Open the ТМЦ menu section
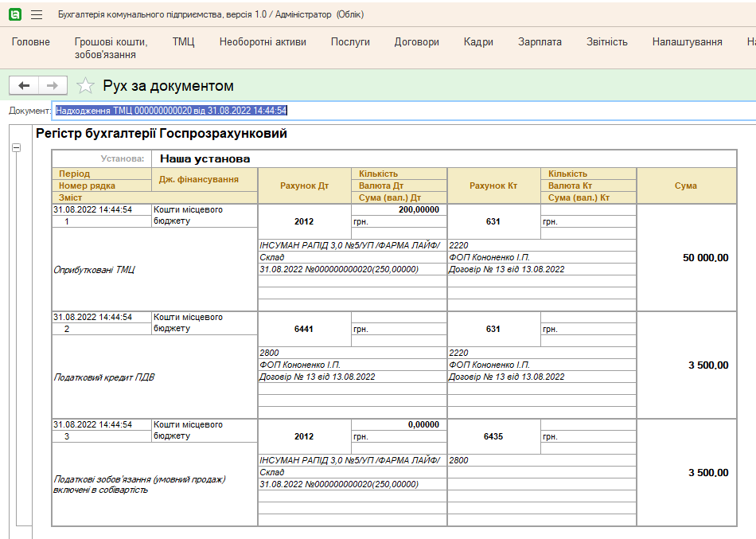This screenshot has width=756, height=539. click(x=183, y=42)
